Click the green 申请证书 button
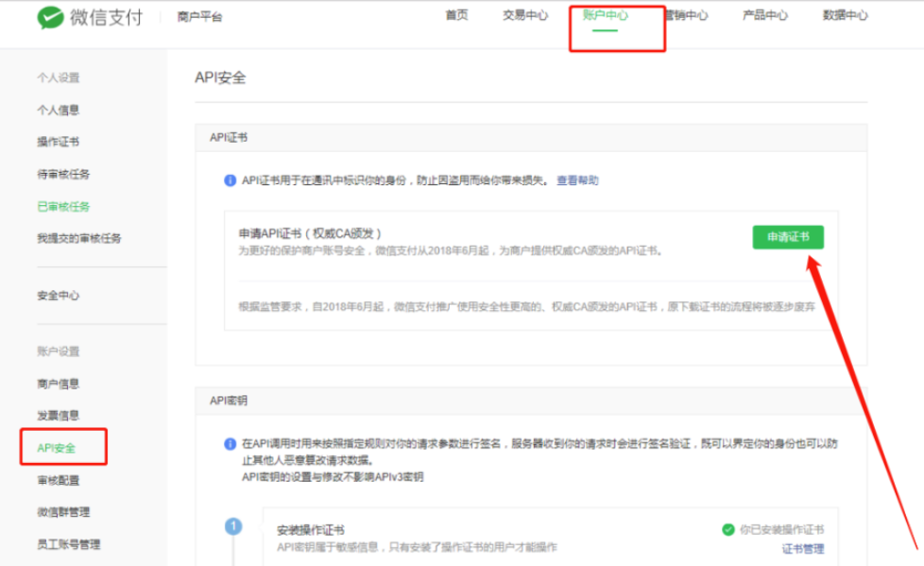 pyautogui.click(x=788, y=237)
